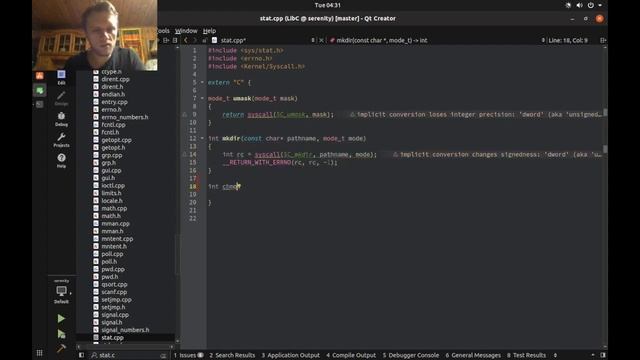Collapse the umask function fold on line 7
This screenshot has width=640, height=360.
point(202,98)
